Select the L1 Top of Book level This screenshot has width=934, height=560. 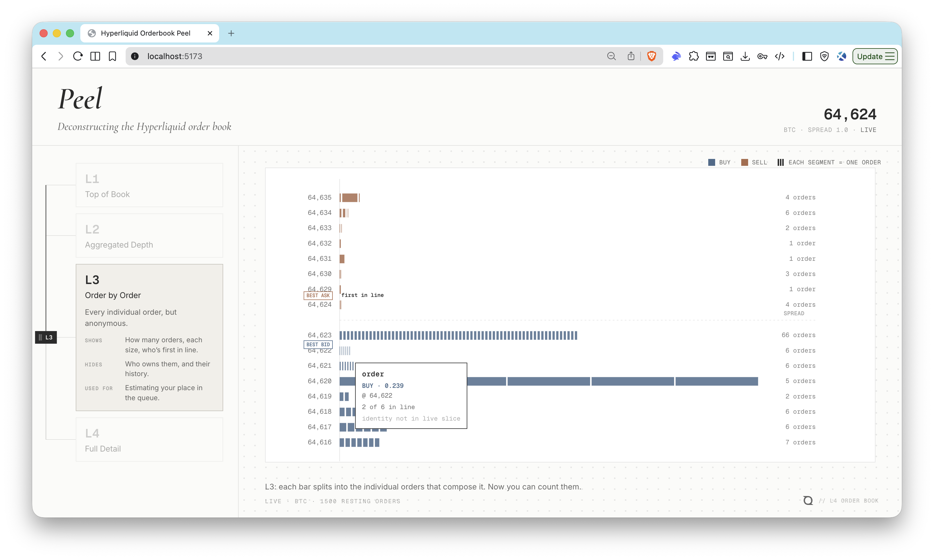(149, 185)
